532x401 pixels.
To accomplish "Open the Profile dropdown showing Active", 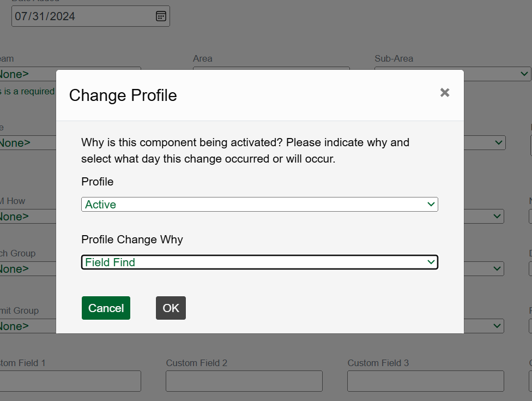I will pyautogui.click(x=259, y=205).
